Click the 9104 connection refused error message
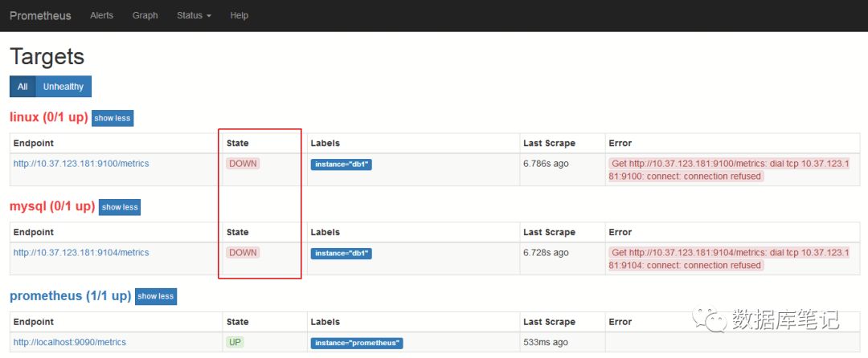The width and height of the screenshot is (868, 358). (x=729, y=258)
